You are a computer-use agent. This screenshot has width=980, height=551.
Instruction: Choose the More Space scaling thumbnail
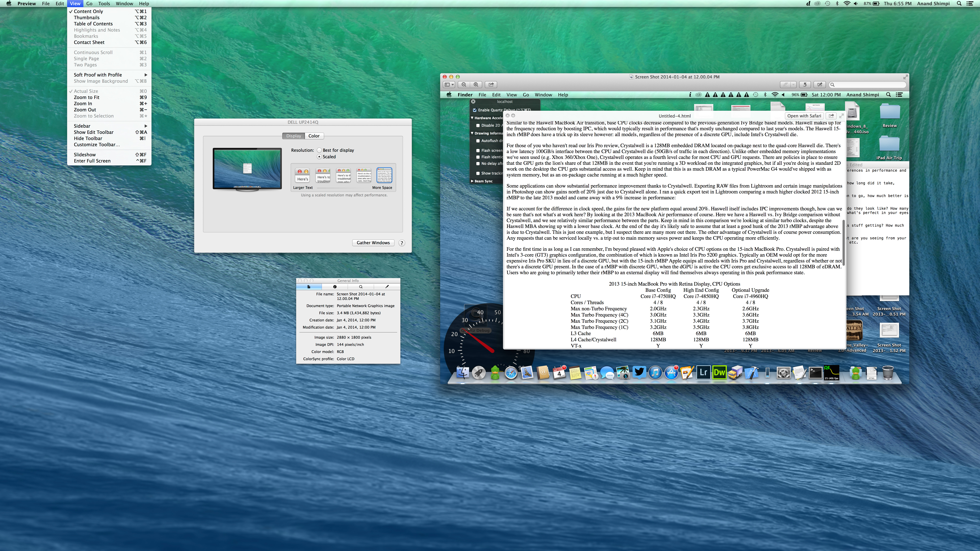384,175
